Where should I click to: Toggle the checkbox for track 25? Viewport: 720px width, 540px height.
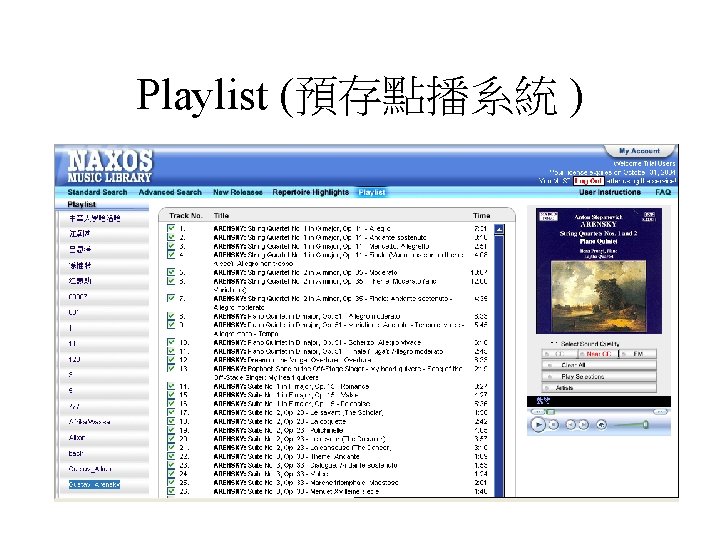171,482
